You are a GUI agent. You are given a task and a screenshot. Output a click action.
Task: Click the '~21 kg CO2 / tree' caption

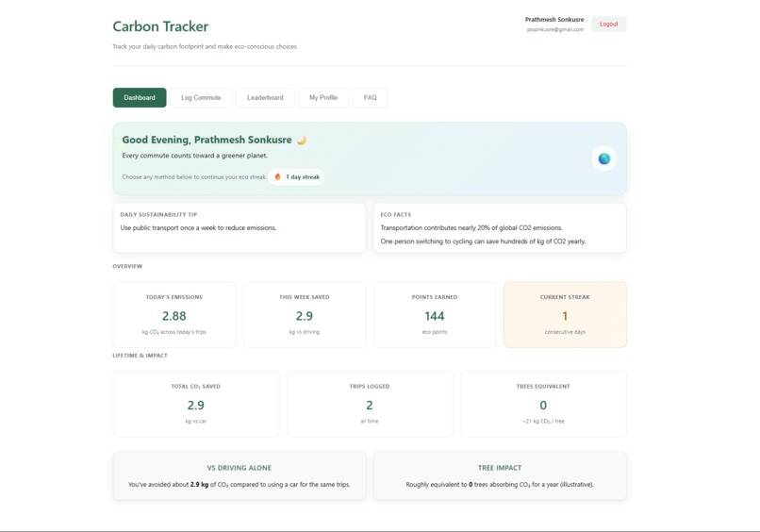[x=543, y=422]
